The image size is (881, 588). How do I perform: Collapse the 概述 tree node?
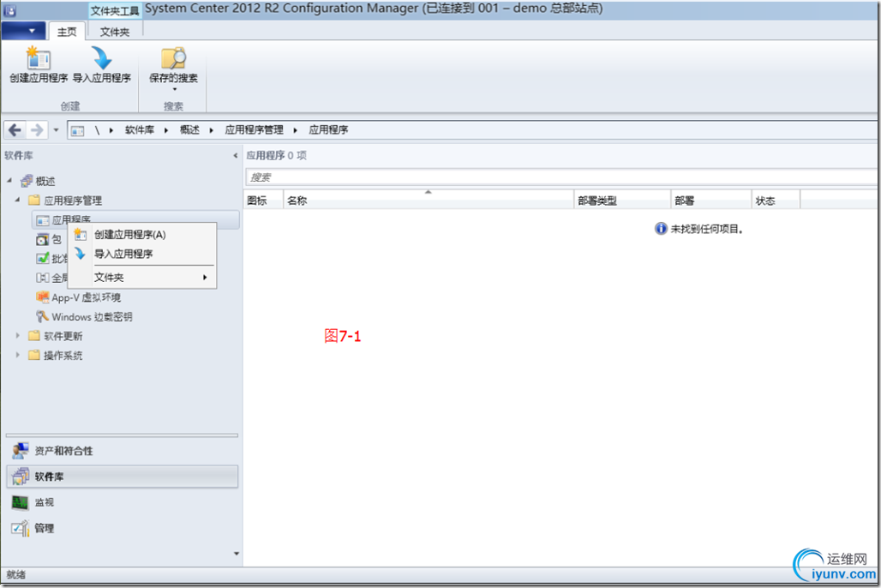9,181
